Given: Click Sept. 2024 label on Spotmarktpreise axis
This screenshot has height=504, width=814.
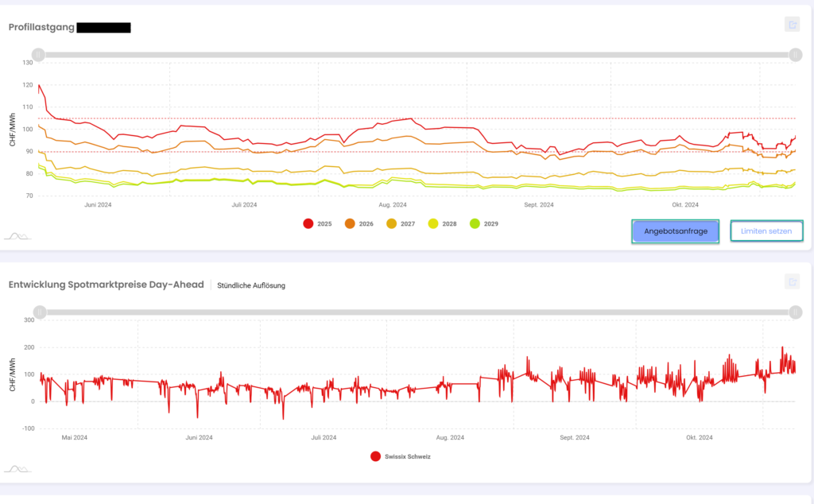Looking at the screenshot, I should 574,437.
